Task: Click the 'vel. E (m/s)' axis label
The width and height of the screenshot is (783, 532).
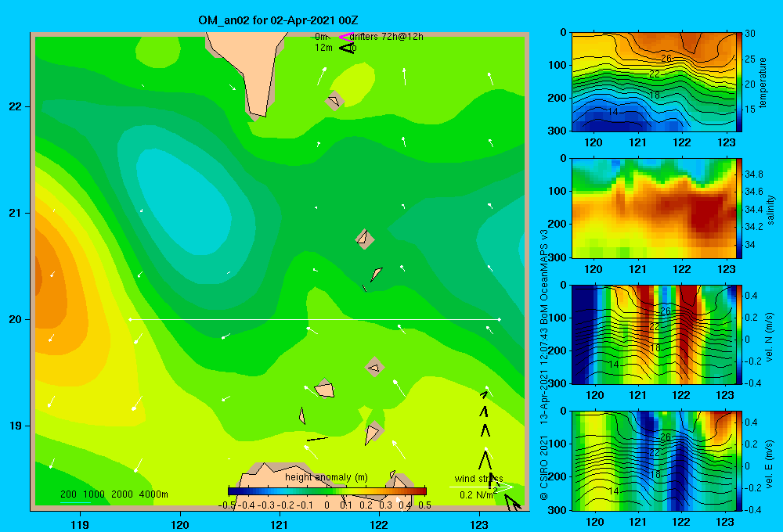Action: 770,463
